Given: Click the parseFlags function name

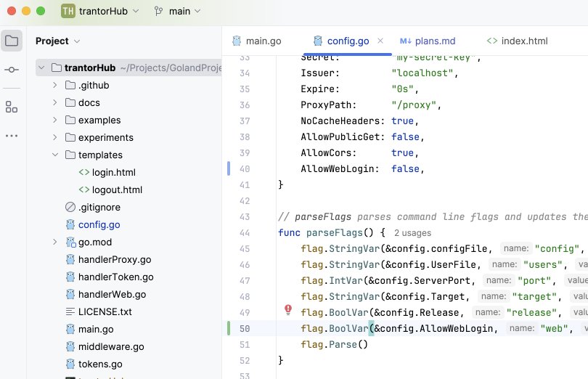Looking at the screenshot, I should 335,232.
